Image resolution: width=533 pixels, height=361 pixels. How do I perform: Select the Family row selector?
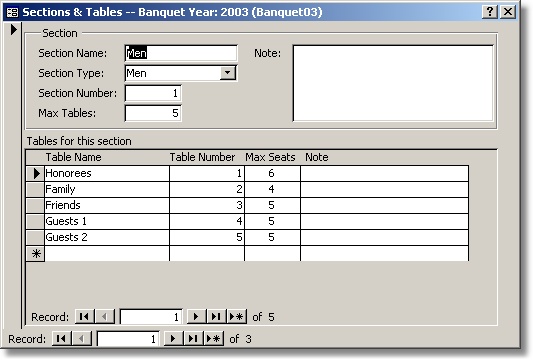(35, 189)
